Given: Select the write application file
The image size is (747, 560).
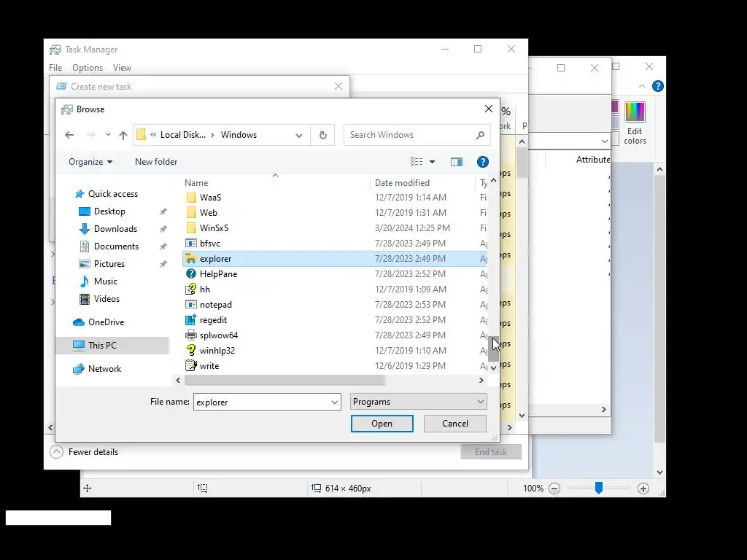Looking at the screenshot, I should pyautogui.click(x=335, y=366).
